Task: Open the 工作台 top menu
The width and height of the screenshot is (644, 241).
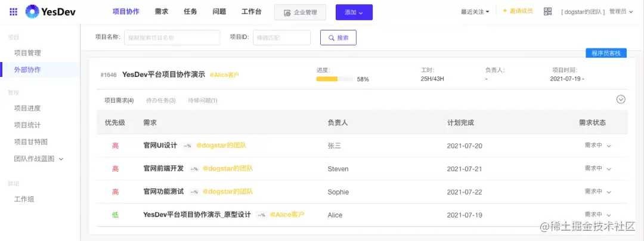Action: (252, 11)
